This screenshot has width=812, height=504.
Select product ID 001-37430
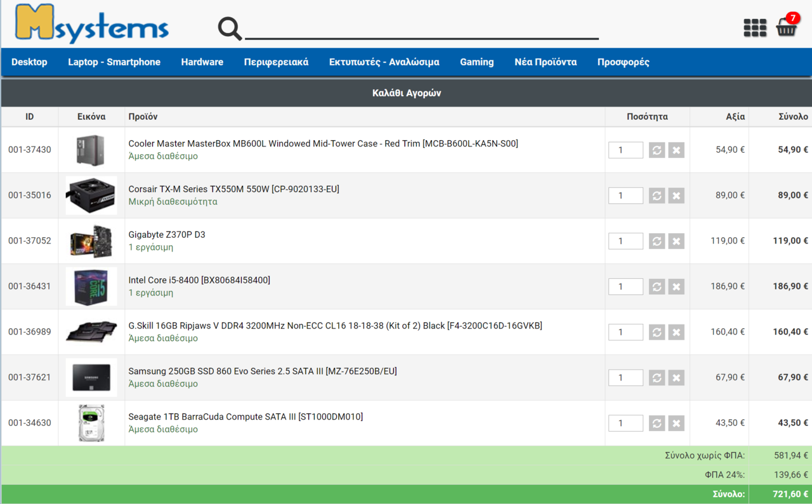[30, 150]
